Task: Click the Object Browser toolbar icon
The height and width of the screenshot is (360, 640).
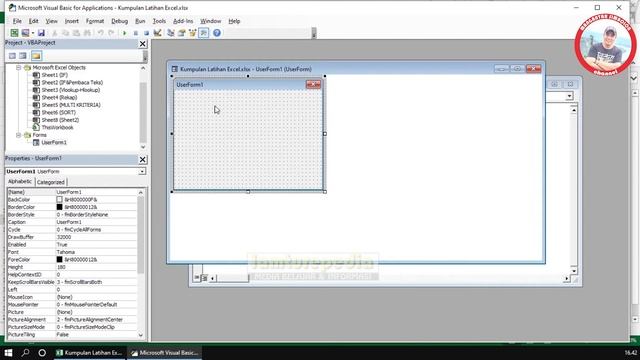Action: [x=192, y=33]
